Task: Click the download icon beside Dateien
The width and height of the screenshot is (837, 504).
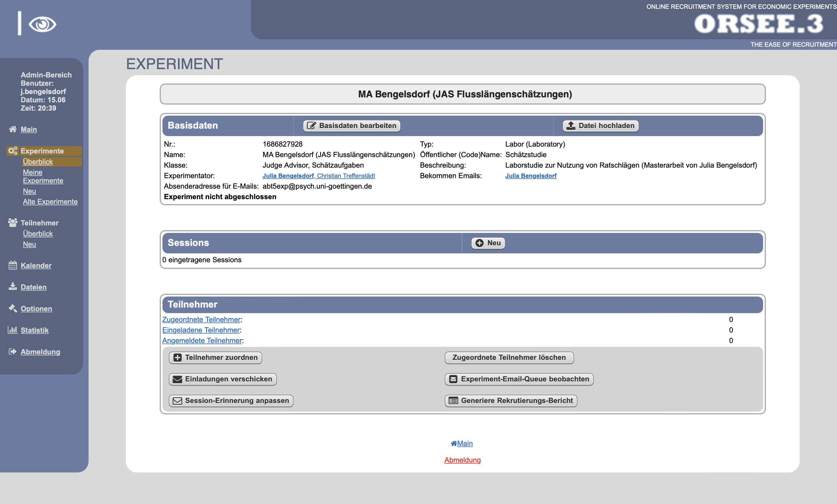Action: pos(12,287)
